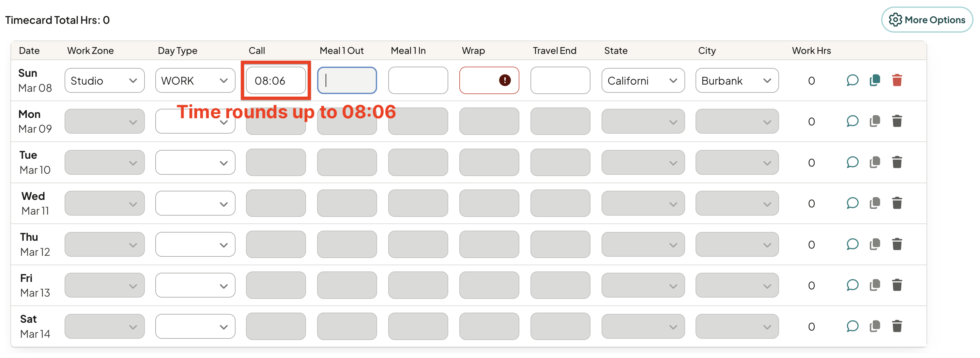Copy the Sat Mar 14 row
This screenshot has height=358, width=980.
pos(875,326)
